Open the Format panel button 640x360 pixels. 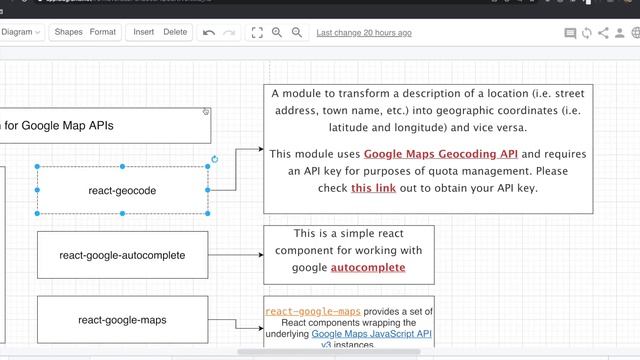pyautogui.click(x=103, y=32)
